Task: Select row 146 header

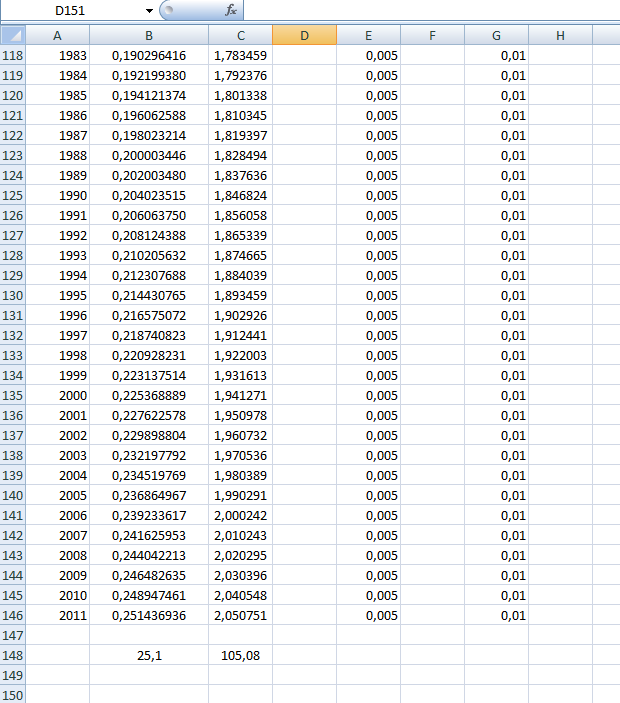Action: point(12,615)
